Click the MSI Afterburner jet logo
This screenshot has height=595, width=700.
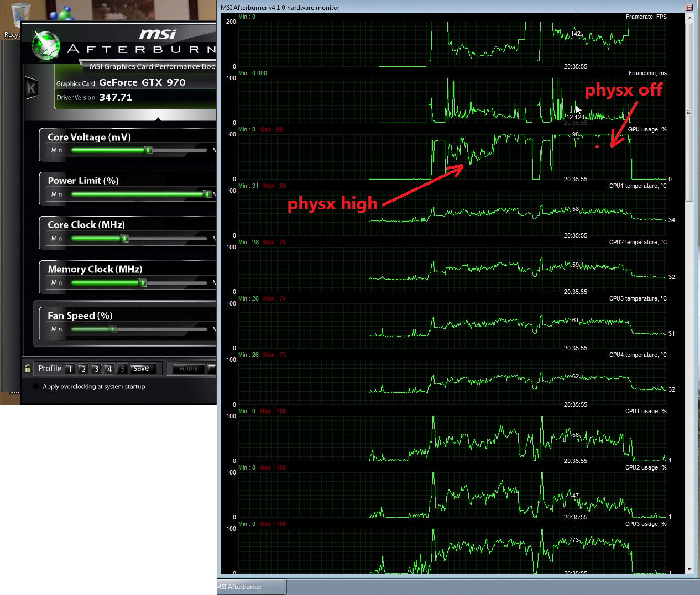click(x=45, y=45)
